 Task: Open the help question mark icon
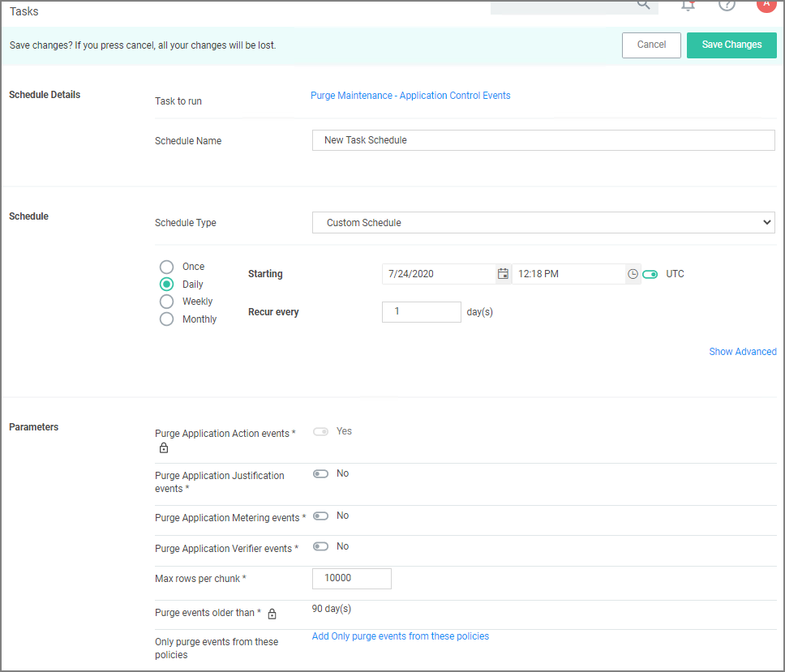point(727,5)
